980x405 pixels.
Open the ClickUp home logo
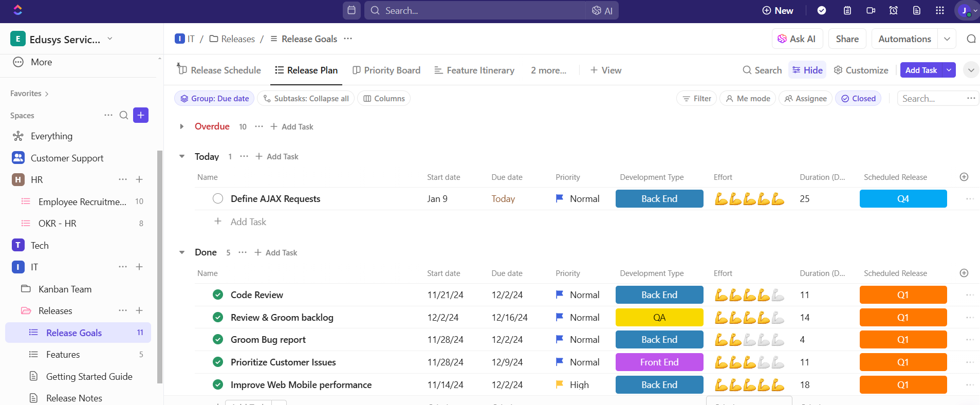point(17,10)
